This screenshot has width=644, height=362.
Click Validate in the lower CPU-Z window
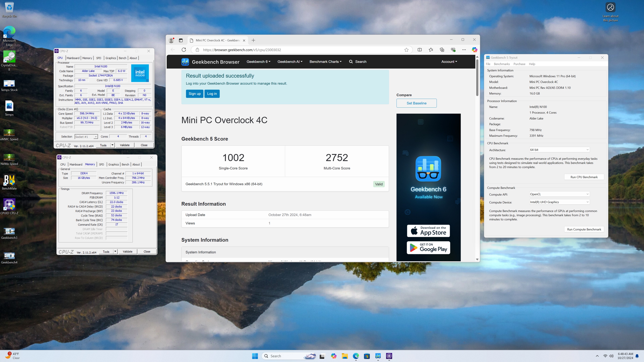[127, 252]
